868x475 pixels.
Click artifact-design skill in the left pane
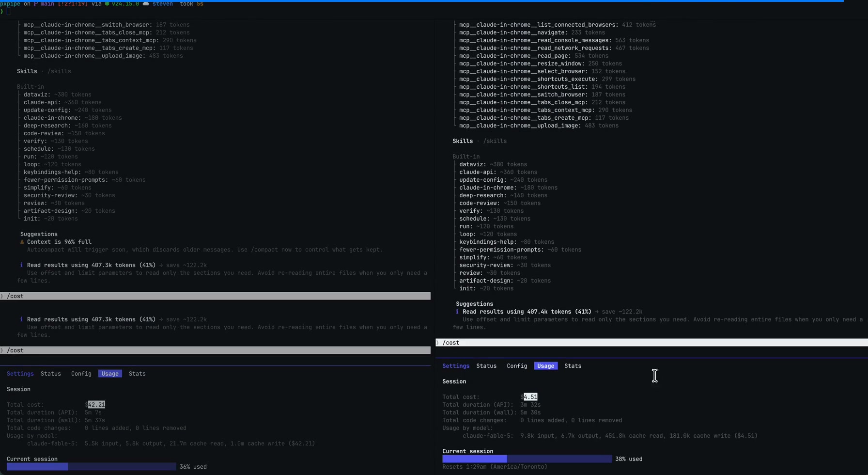pyautogui.click(x=69, y=211)
